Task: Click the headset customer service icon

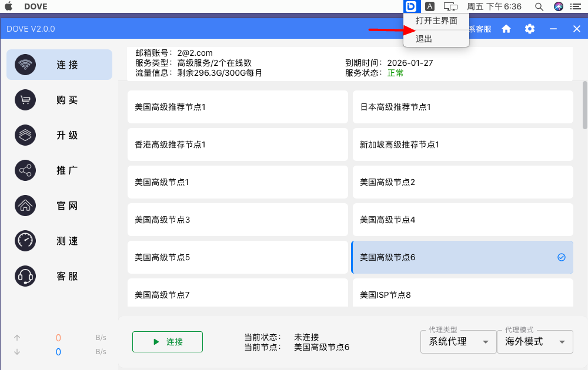Action: click(25, 276)
